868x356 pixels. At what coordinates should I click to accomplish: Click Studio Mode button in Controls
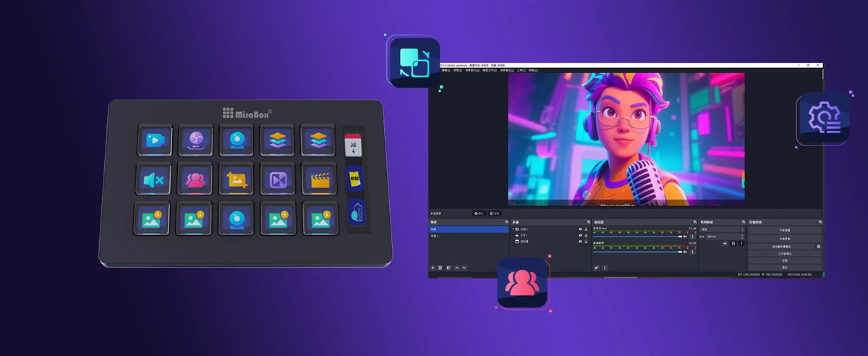point(785,253)
